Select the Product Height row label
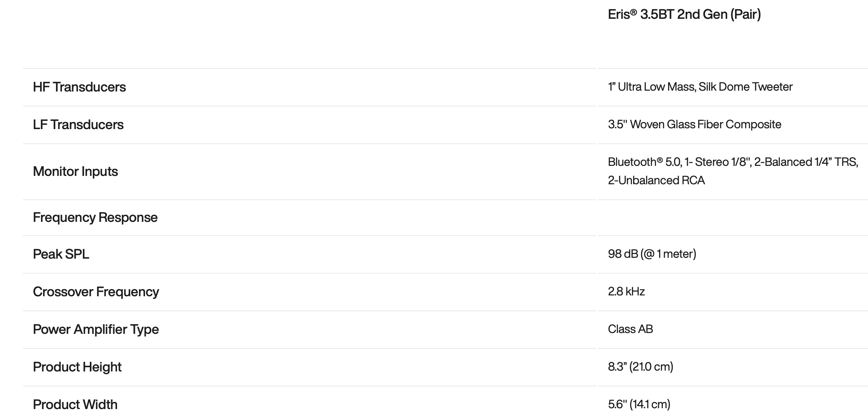 77,367
